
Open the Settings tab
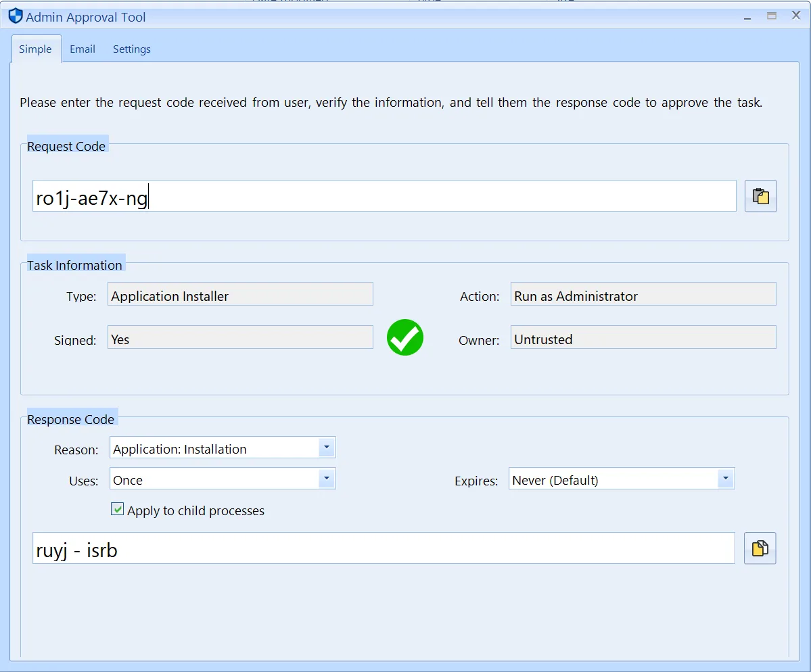131,49
